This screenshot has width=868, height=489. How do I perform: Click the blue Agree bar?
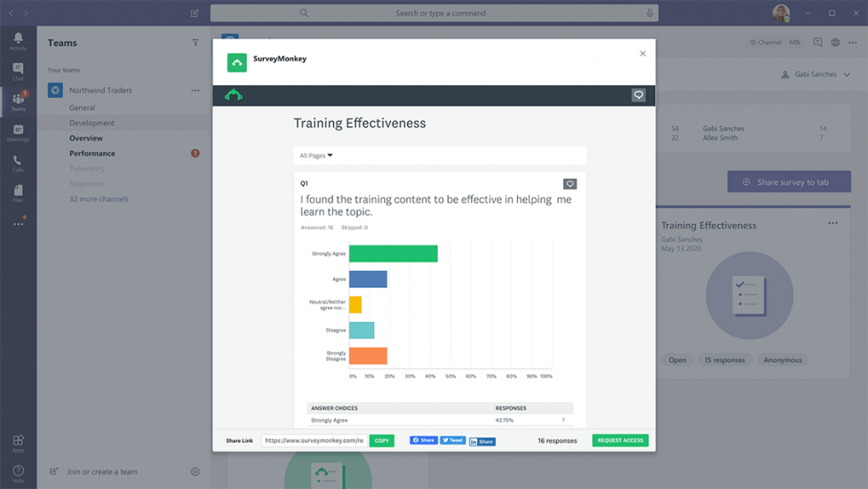pos(368,279)
